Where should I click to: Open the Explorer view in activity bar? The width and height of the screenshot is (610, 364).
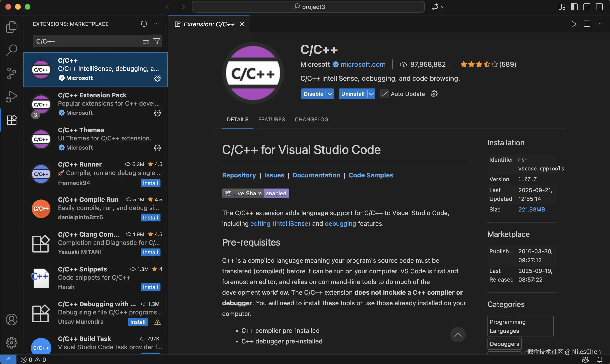pos(11,27)
